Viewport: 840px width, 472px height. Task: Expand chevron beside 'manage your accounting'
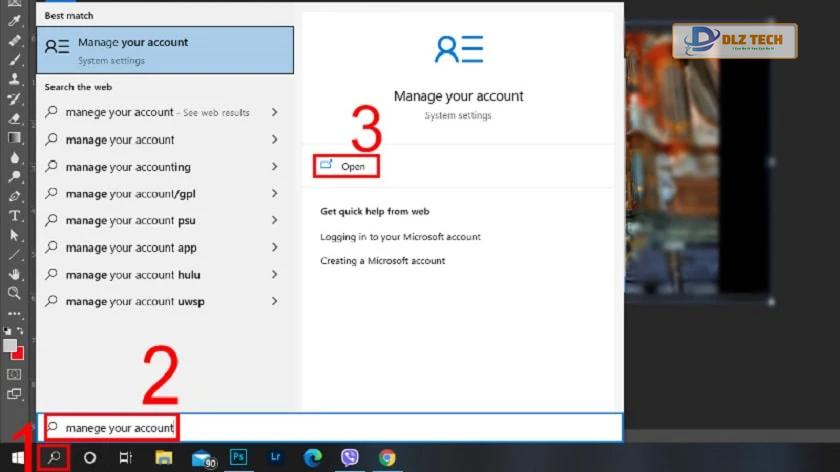[274, 167]
